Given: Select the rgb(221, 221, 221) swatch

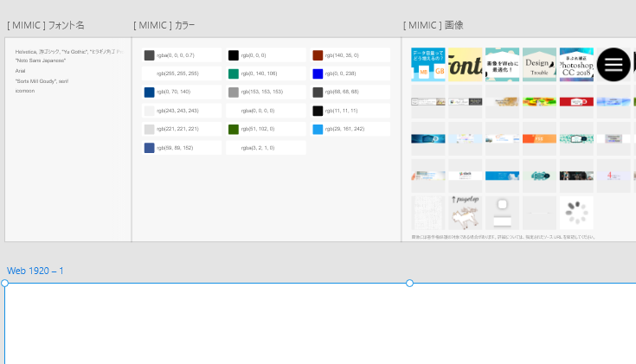Looking at the screenshot, I should click(149, 129).
